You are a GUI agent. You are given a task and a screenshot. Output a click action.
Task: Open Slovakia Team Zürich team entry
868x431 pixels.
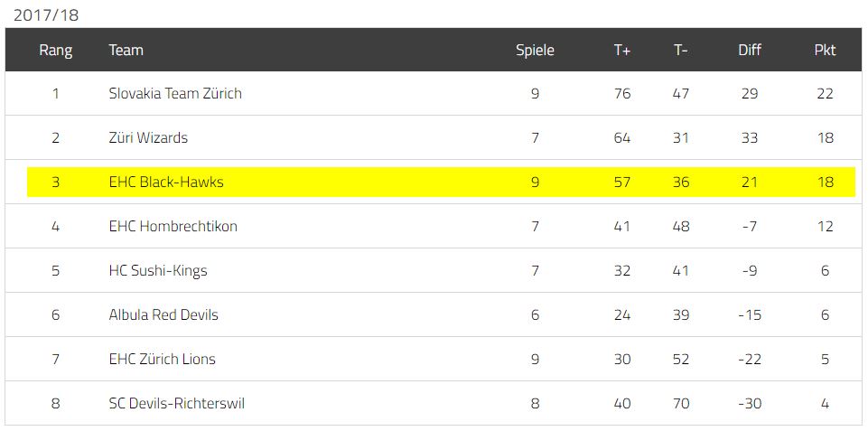(x=175, y=93)
